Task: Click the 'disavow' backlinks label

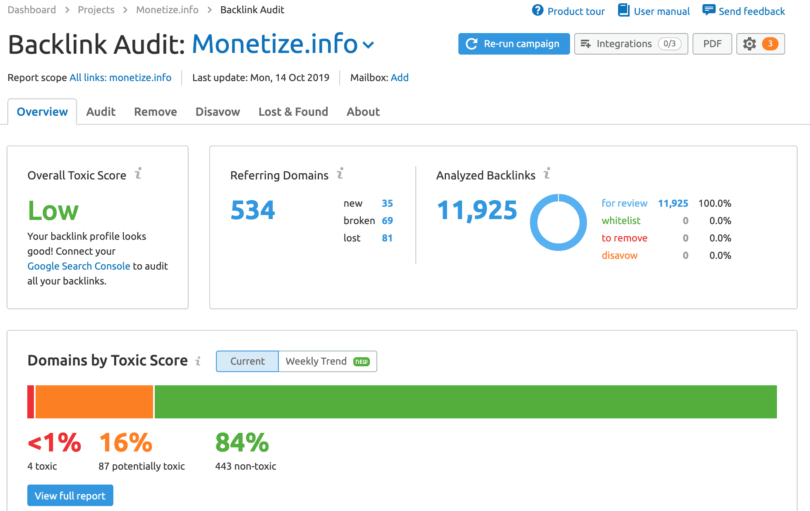Action: pyautogui.click(x=619, y=255)
